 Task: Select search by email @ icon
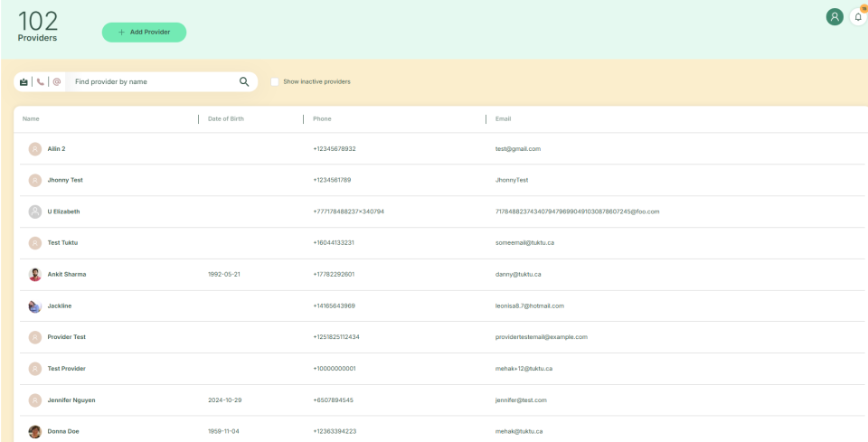[57, 81]
